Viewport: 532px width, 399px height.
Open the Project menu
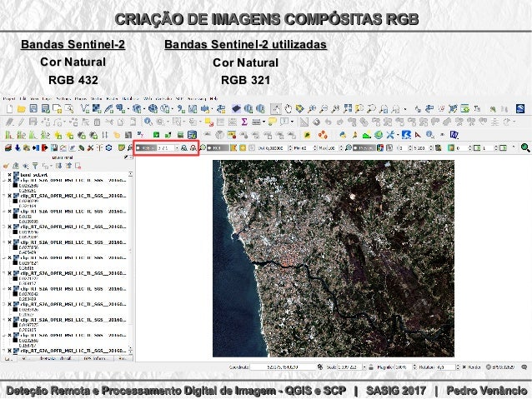point(9,98)
